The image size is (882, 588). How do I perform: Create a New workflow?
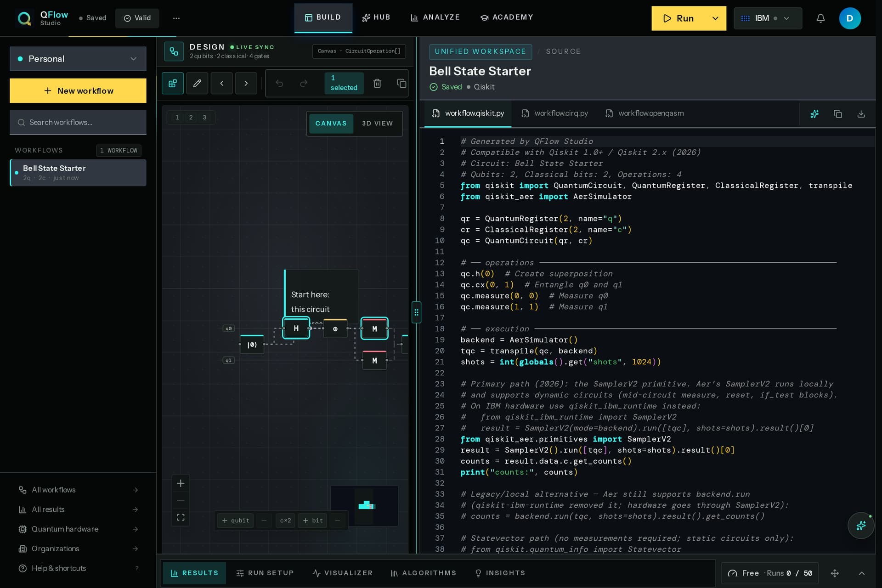click(x=78, y=91)
